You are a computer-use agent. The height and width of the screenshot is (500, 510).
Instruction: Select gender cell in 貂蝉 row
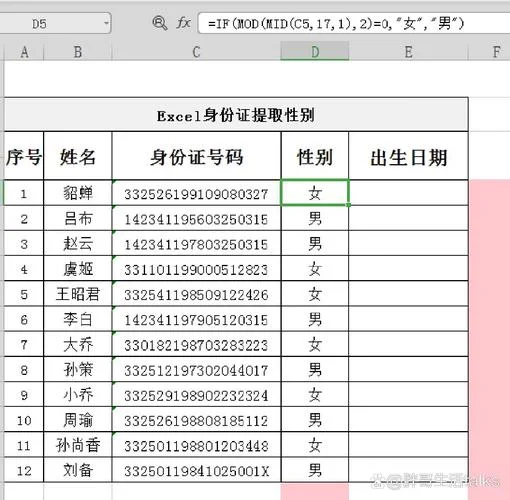(315, 193)
